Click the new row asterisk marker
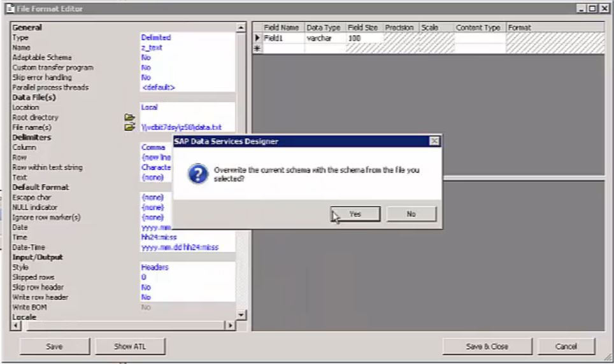 click(x=257, y=48)
